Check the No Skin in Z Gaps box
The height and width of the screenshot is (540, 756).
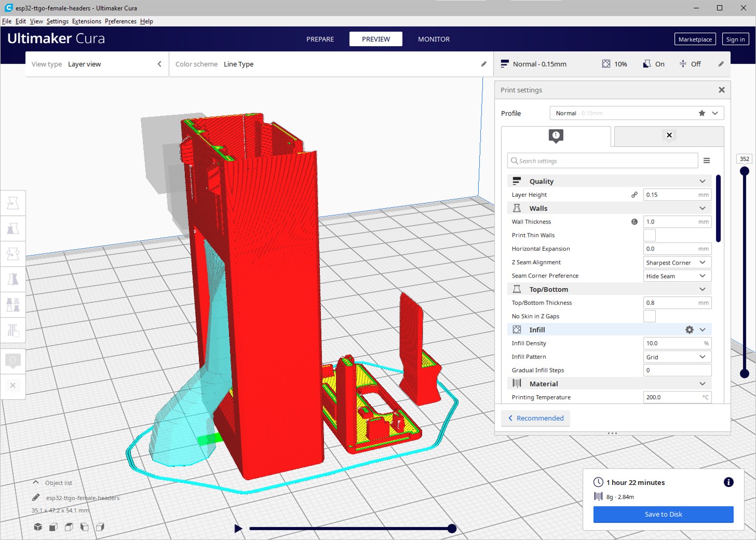coord(649,316)
